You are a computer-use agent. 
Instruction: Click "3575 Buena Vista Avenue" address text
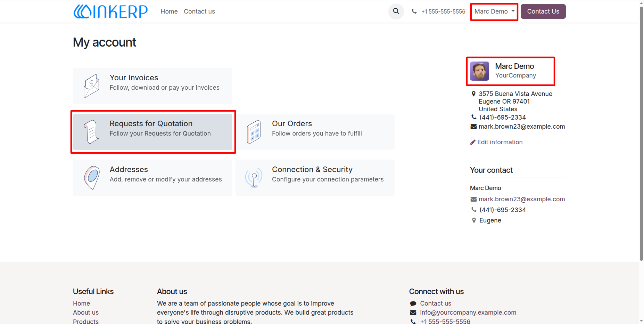click(x=515, y=94)
